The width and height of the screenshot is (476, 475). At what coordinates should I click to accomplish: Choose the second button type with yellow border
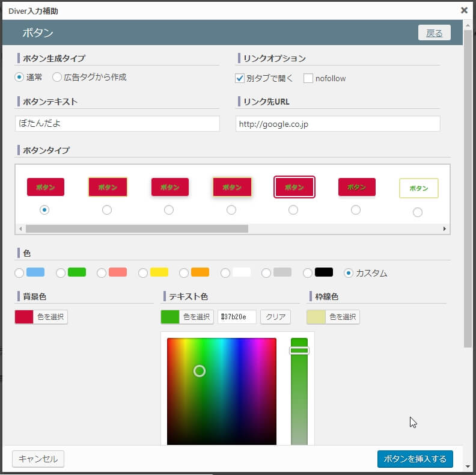coord(107,210)
